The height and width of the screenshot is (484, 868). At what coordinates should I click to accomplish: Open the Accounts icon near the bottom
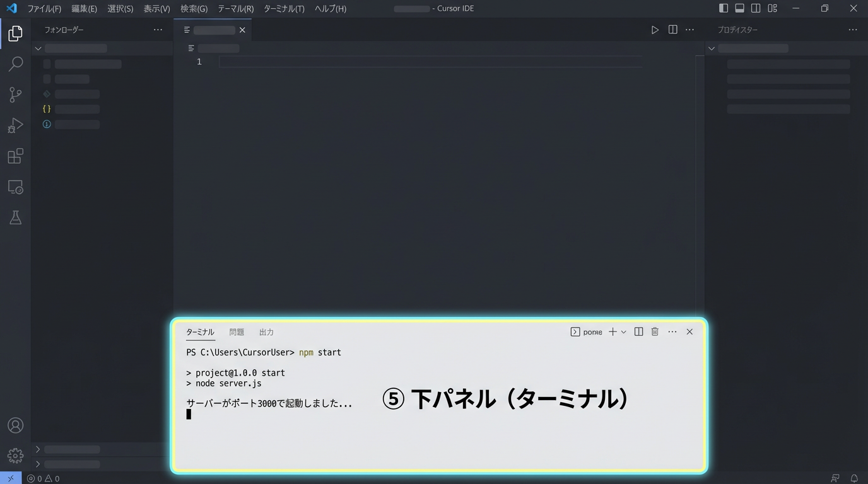pos(15,425)
